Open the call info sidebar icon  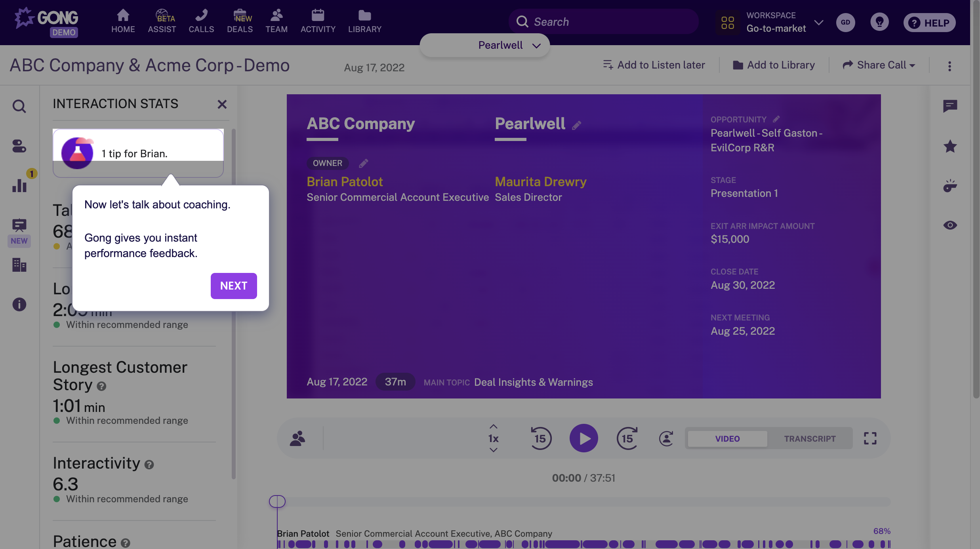point(19,304)
